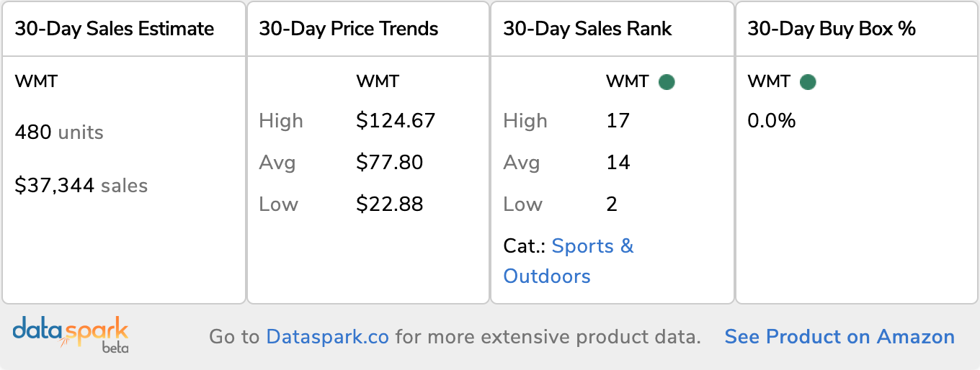Click green dot beside WMT in Sales Rank
The height and width of the screenshot is (370, 980).
pyautogui.click(x=667, y=82)
